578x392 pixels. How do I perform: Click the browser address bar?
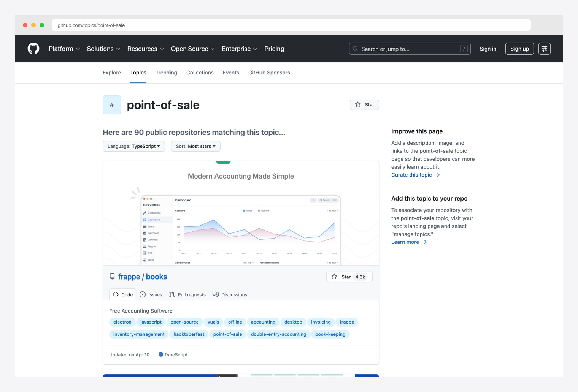tap(291, 25)
